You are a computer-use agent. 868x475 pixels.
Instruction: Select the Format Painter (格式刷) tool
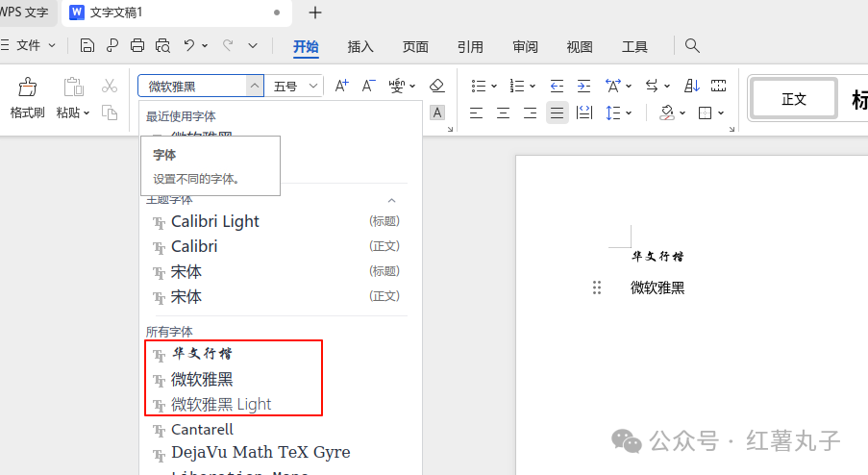click(27, 98)
